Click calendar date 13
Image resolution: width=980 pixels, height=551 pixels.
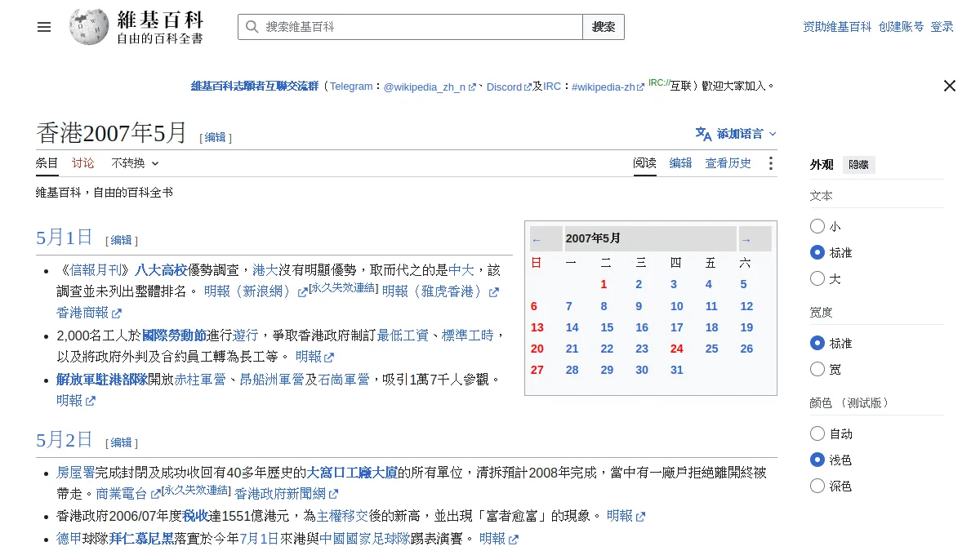[x=537, y=327]
